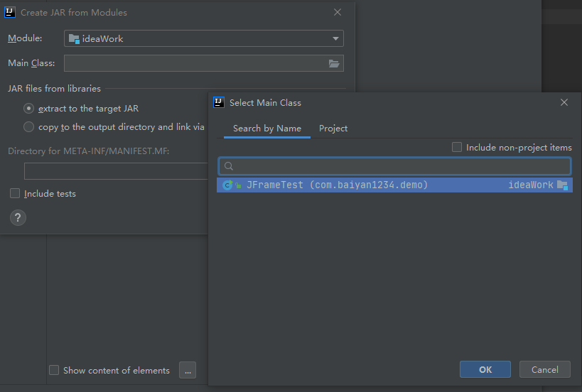The image size is (582, 392).
Task: Click the IntelliJ logo in Select Main Class title
Action: coord(220,102)
